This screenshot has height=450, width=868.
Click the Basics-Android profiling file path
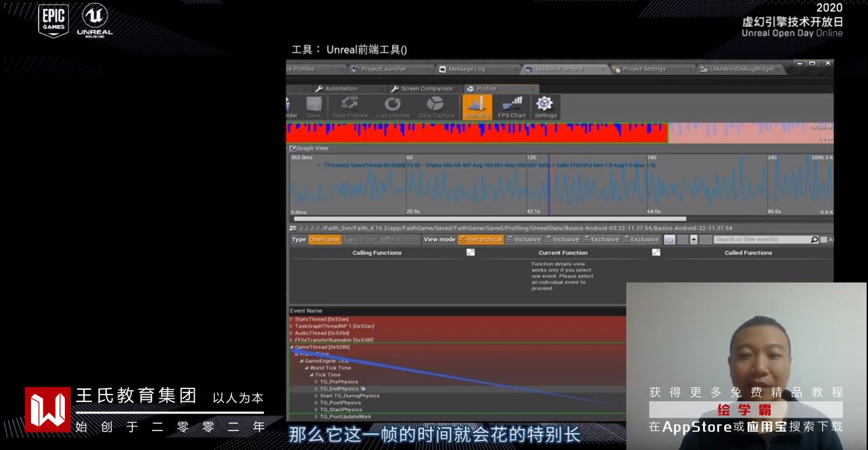(514, 228)
